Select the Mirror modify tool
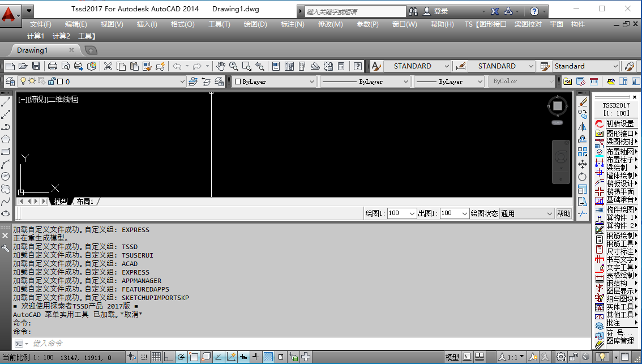 click(x=583, y=127)
